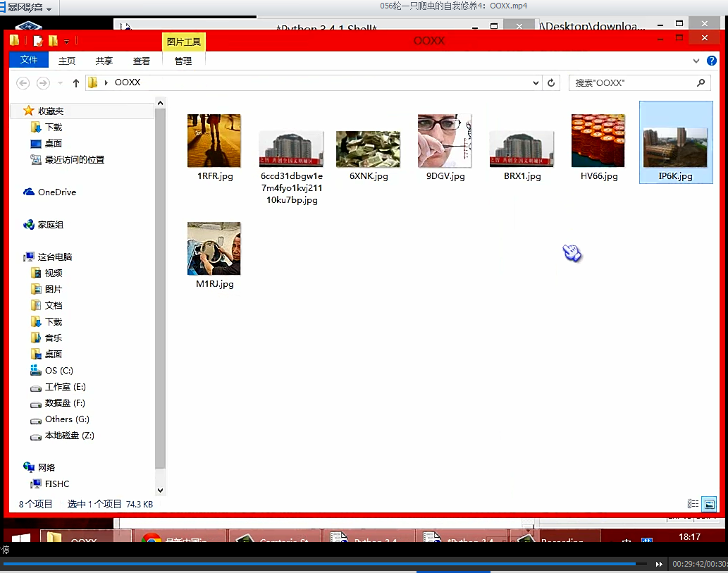Screen dimensions: 728x573
Task: Go up one folder with Up arrow
Action: point(76,83)
